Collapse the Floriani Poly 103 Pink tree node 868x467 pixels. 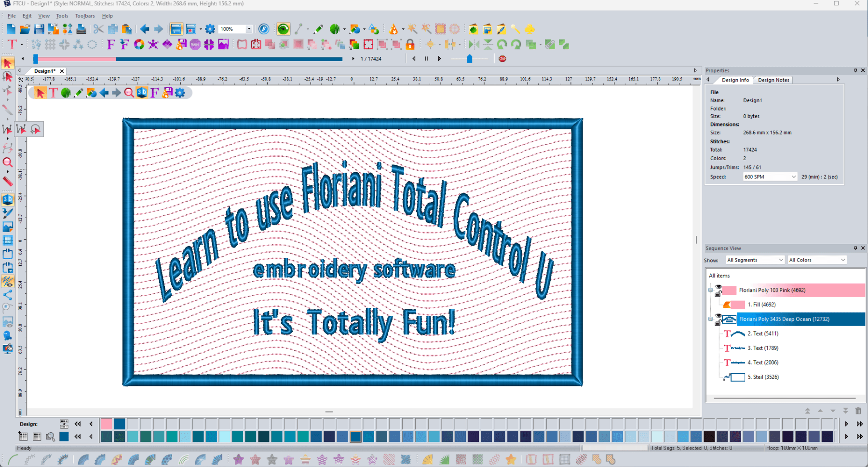(x=710, y=290)
